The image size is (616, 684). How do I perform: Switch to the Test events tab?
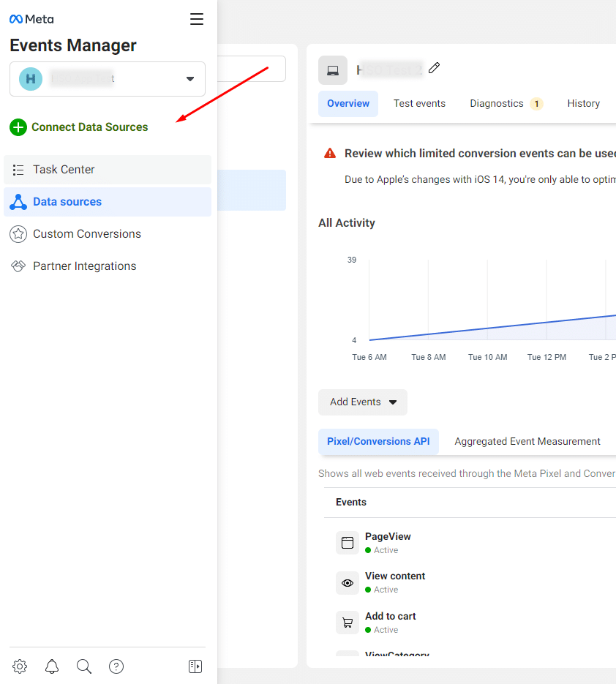(419, 103)
